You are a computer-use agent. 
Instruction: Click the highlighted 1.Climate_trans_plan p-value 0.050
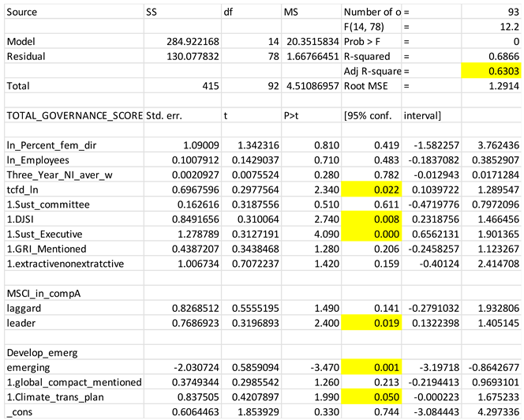tap(371, 398)
